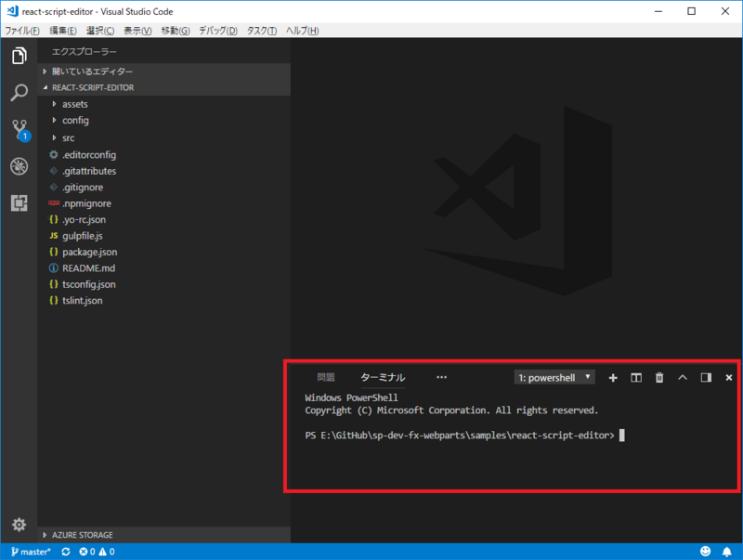This screenshot has width=743, height=560.
Task: Open notifications with the bell icon
Action: tap(729, 551)
